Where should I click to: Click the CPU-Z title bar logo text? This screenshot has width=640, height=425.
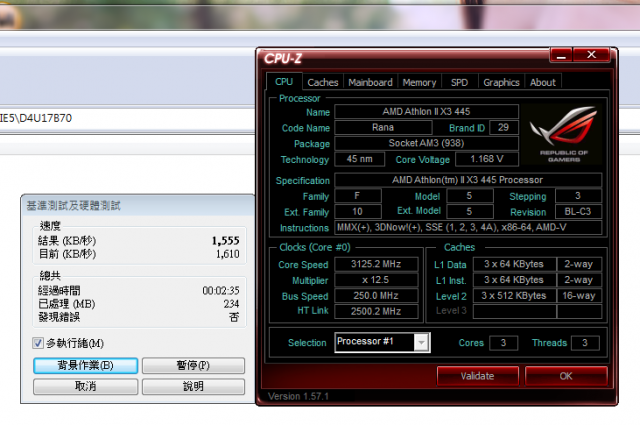tap(283, 59)
